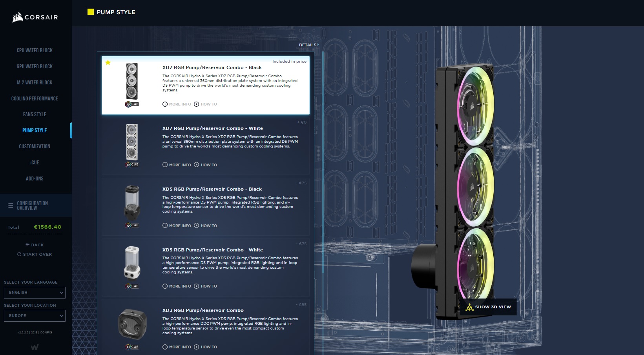Play How To for XD5 White

pos(205,286)
